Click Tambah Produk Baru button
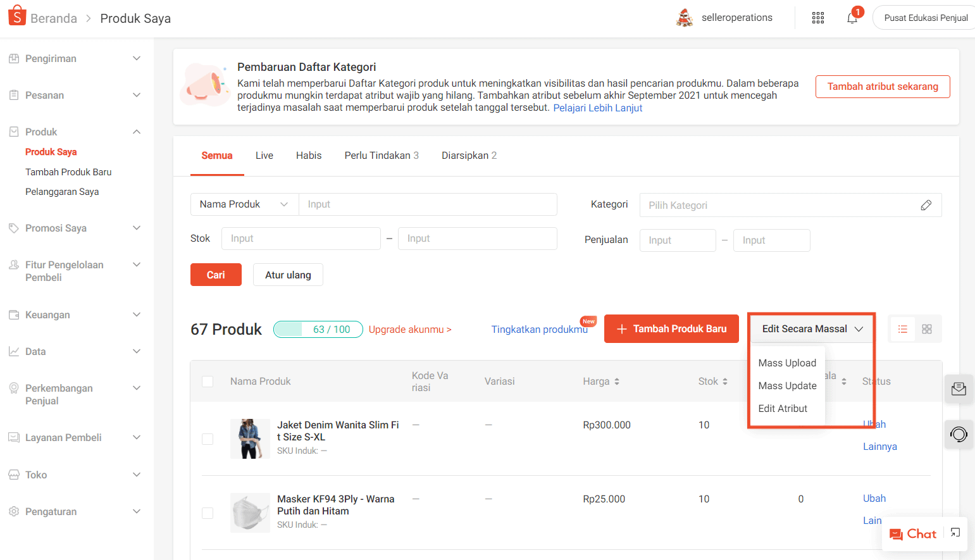The height and width of the screenshot is (560, 975). (671, 328)
